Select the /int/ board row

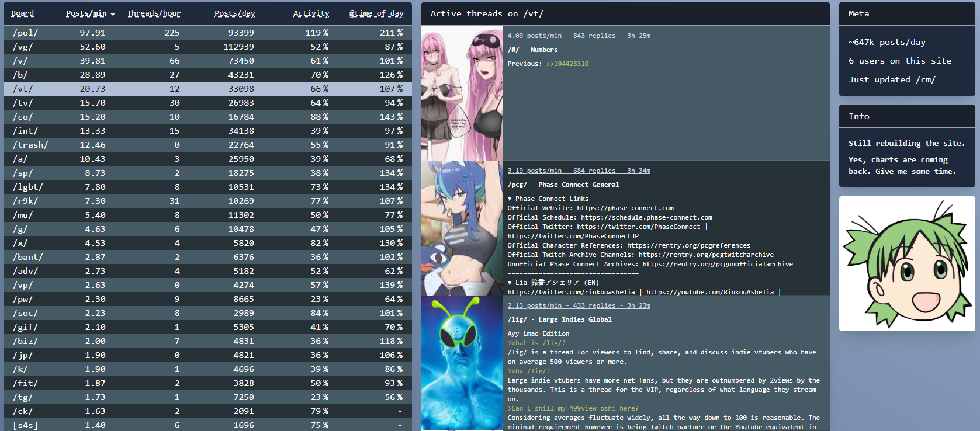(207, 131)
